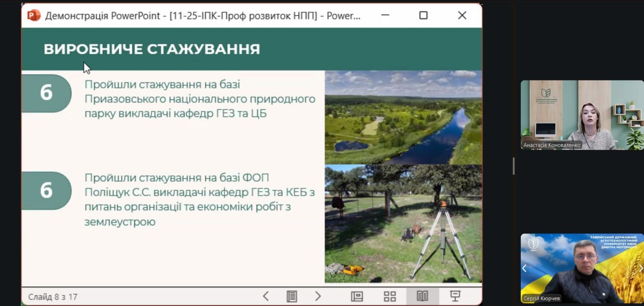Select Сергій Кюрчев video tile
This screenshot has height=306, width=644.
pyautogui.click(x=582, y=268)
